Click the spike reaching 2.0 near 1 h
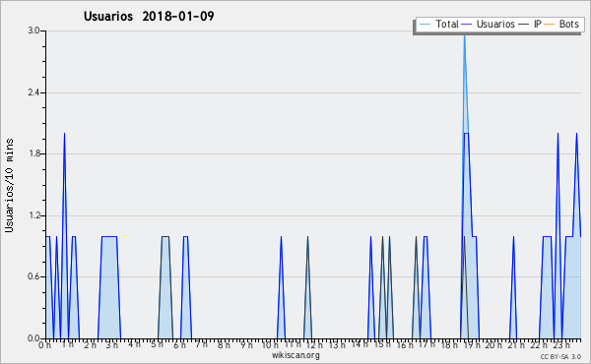 point(64,134)
